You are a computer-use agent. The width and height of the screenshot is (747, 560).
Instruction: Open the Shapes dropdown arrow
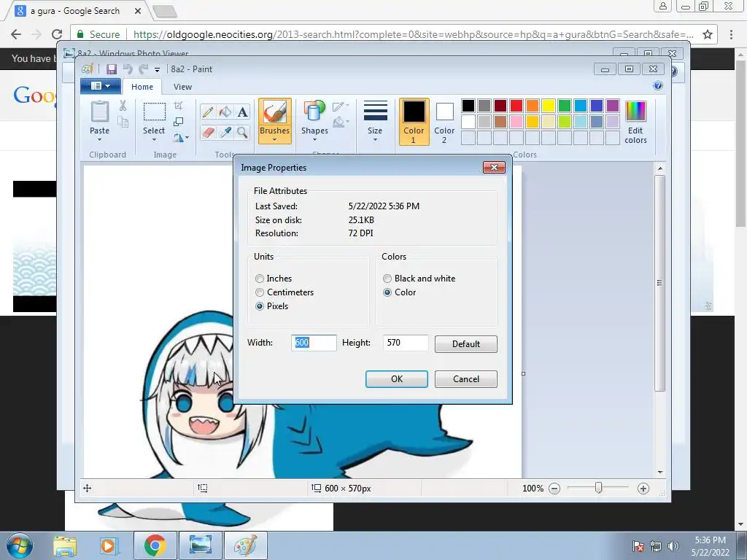pos(314,140)
